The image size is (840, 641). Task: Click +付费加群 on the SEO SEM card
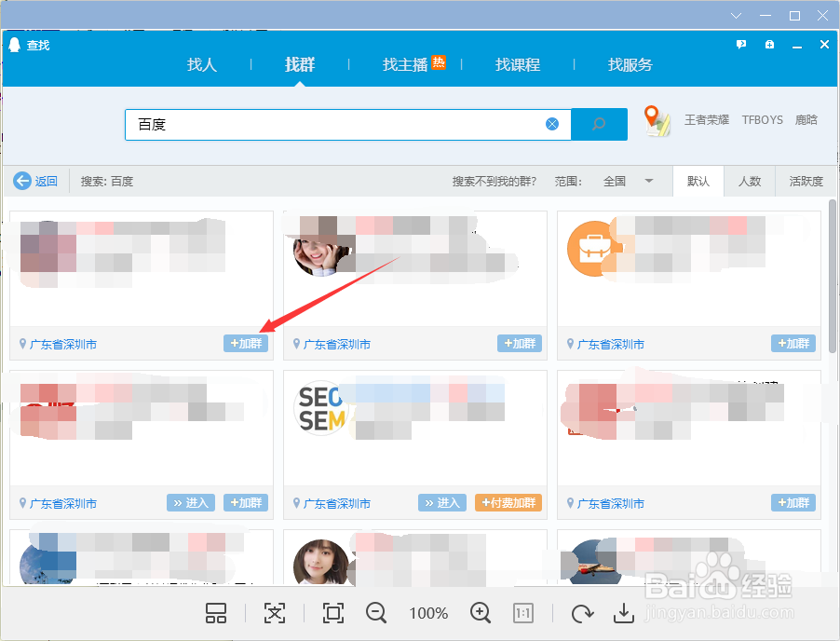pos(508,503)
